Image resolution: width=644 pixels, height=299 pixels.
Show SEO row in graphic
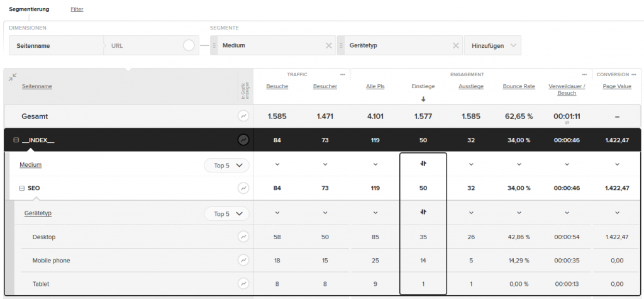(x=243, y=188)
